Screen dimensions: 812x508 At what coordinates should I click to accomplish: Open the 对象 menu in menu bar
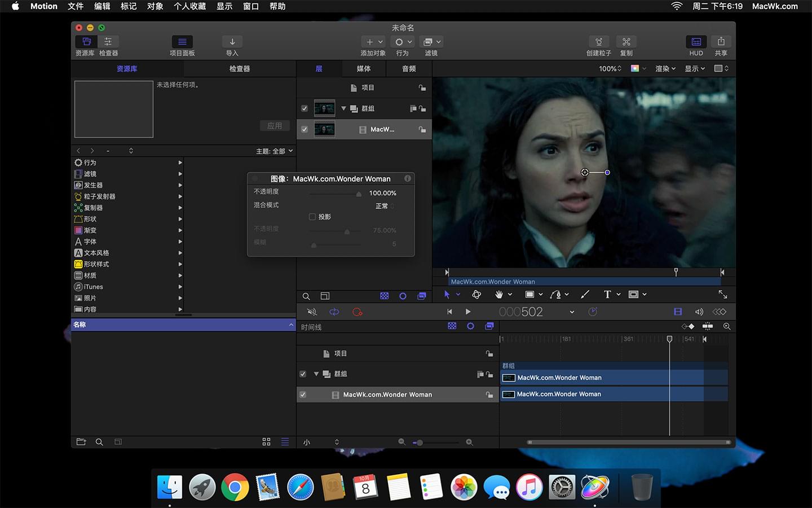coord(155,6)
